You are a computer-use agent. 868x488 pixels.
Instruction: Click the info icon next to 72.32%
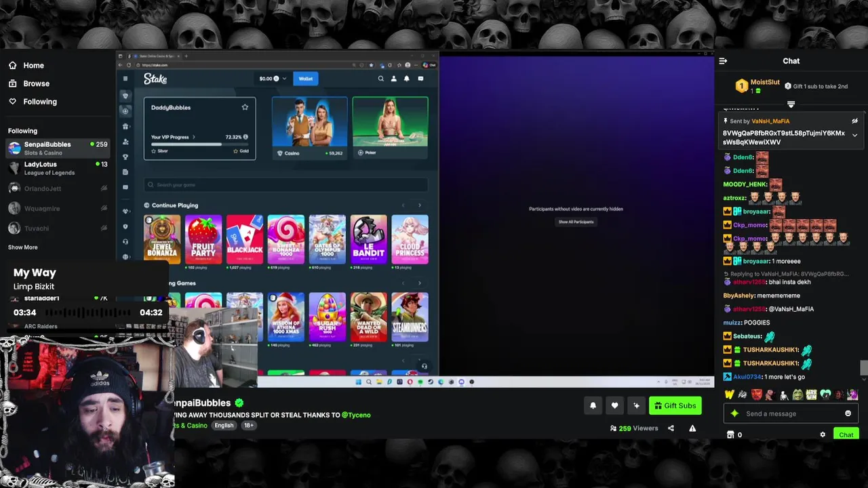(245, 137)
